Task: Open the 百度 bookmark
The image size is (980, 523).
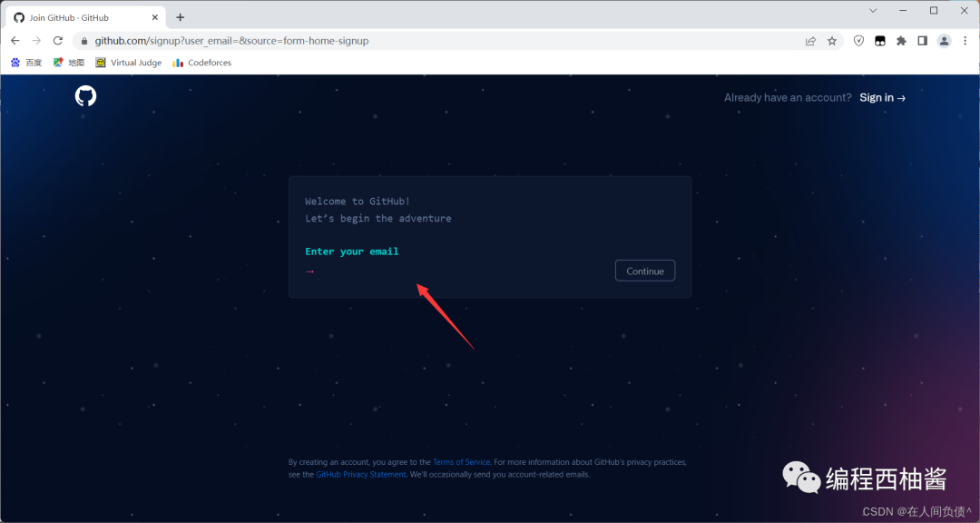Action: 26,63
